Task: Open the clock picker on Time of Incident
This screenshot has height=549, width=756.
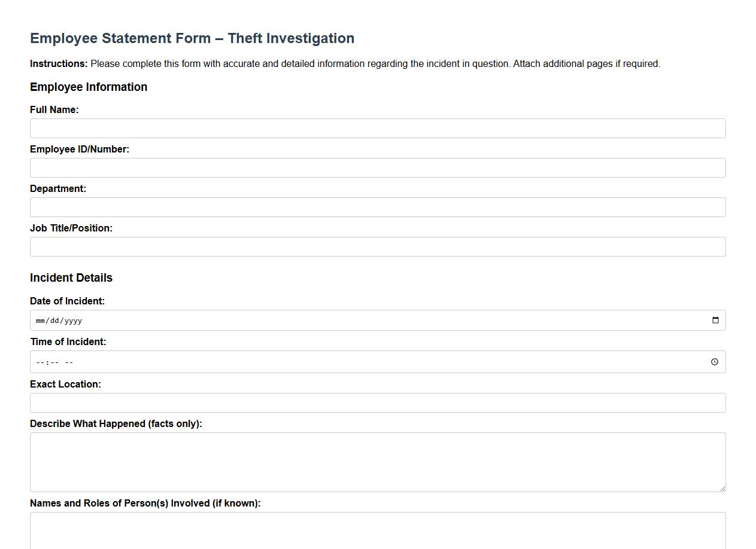Action: (714, 361)
